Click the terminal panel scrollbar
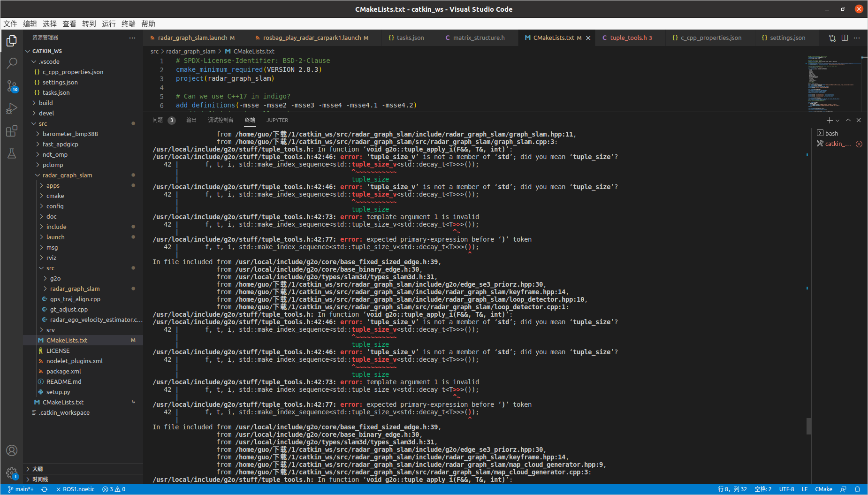This screenshot has width=868, height=495. (x=808, y=426)
